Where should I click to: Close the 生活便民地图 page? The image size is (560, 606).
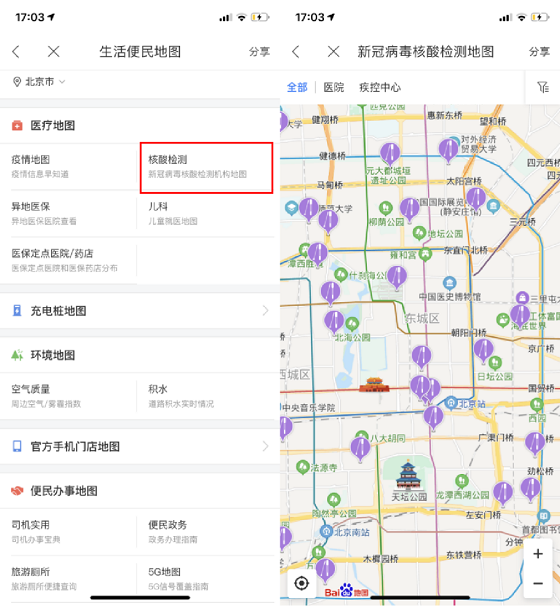[x=53, y=51]
